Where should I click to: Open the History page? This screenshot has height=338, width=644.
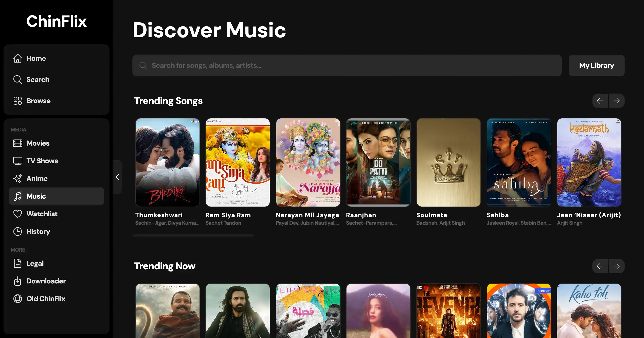tap(56, 232)
